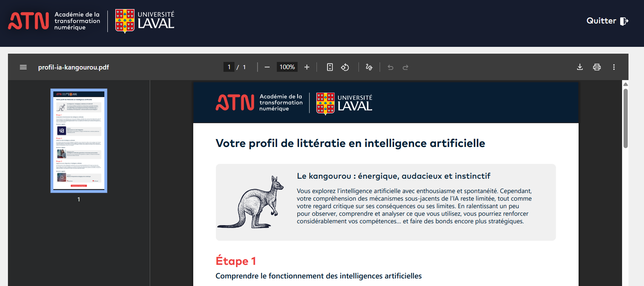Click the undo arrow in PDF toolbar
The height and width of the screenshot is (286, 644).
click(x=391, y=67)
